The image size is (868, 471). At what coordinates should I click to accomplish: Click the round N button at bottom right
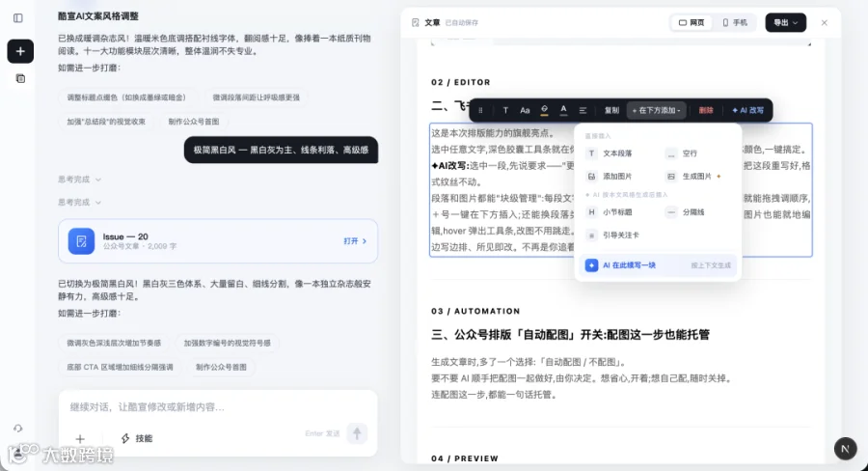tap(845, 449)
